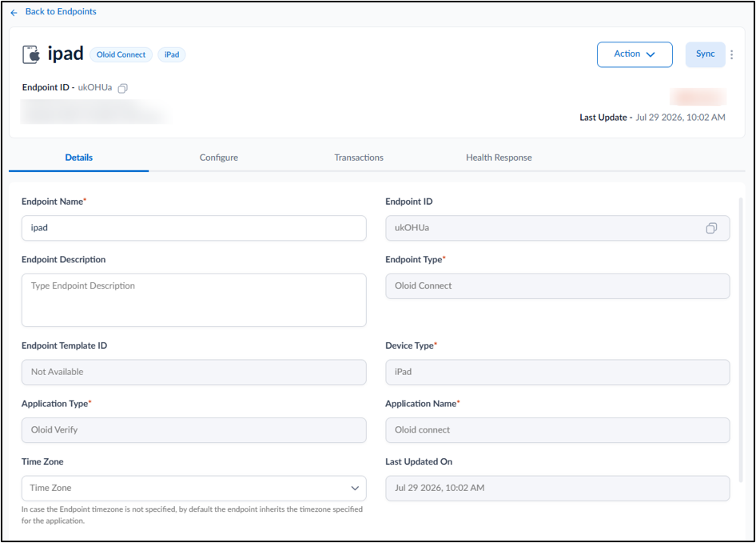Click the Device Type field showing iPad
The image size is (756, 543).
coord(557,372)
